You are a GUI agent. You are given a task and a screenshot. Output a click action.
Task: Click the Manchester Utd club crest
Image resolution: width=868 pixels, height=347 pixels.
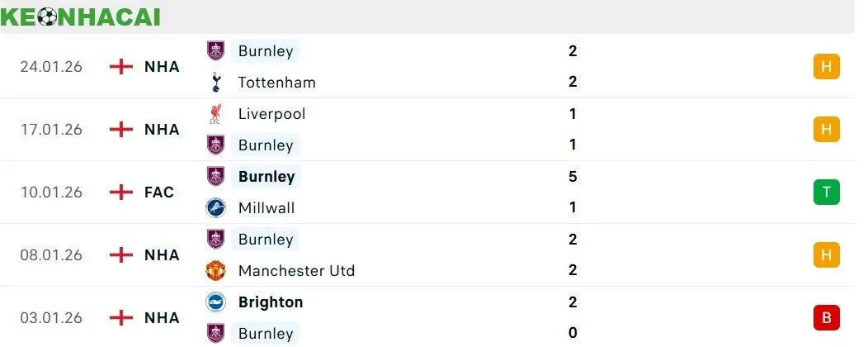click(215, 271)
